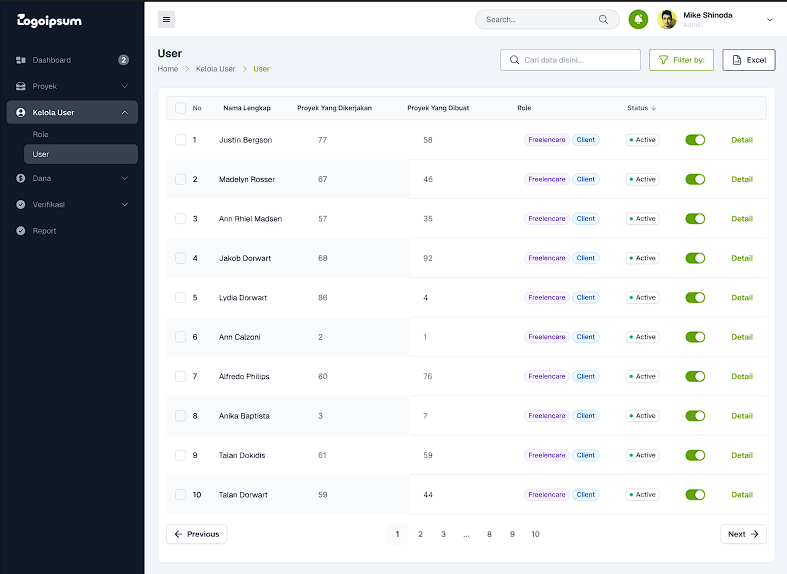Click the Nama Lengkap column header
Screen dimensions: 787x574
tap(247, 108)
